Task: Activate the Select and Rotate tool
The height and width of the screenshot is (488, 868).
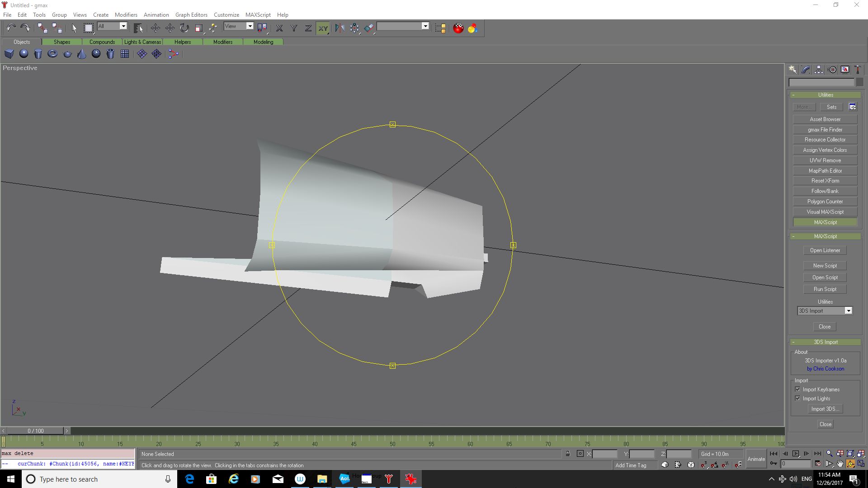Action: tap(184, 28)
